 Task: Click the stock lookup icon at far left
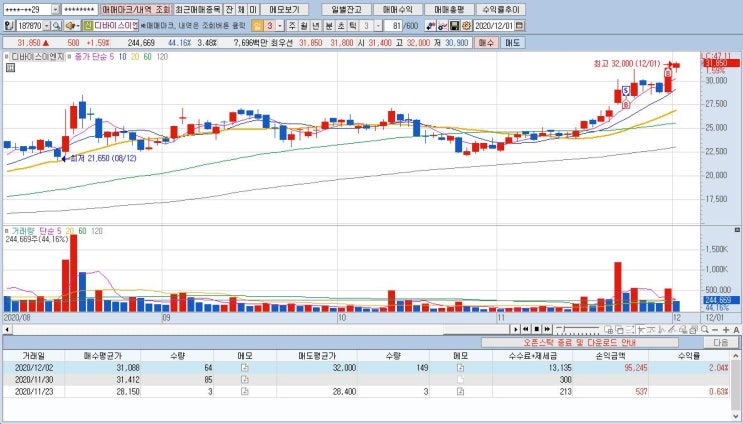9,26
